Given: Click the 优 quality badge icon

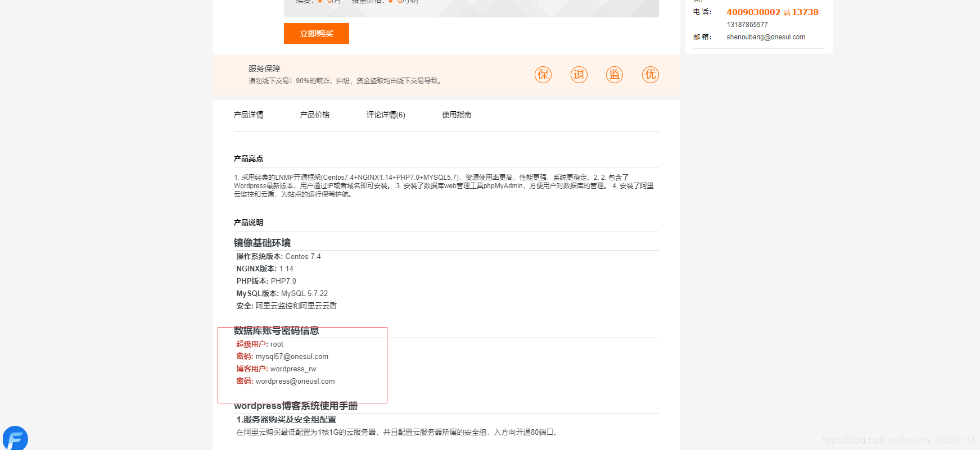Looking at the screenshot, I should (651, 75).
